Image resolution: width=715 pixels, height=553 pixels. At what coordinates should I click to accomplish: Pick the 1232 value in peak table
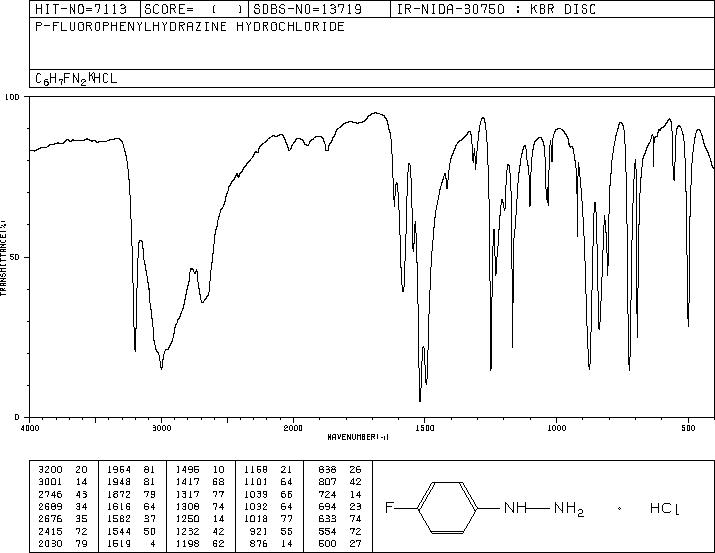(x=187, y=532)
